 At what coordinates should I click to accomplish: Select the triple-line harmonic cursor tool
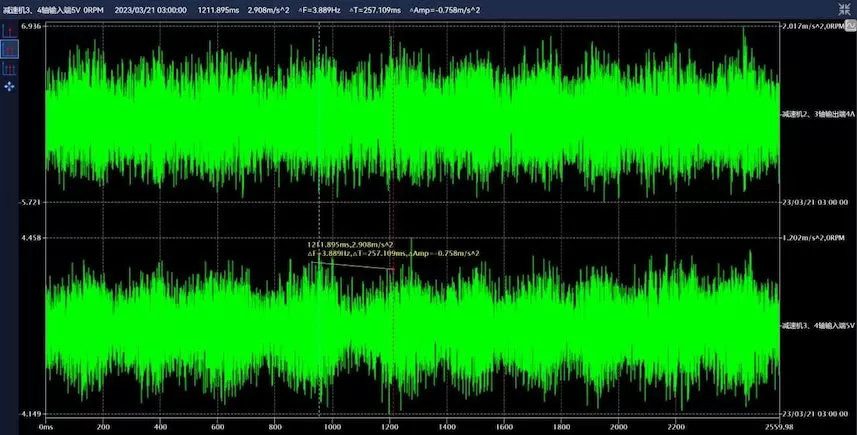coord(10,68)
